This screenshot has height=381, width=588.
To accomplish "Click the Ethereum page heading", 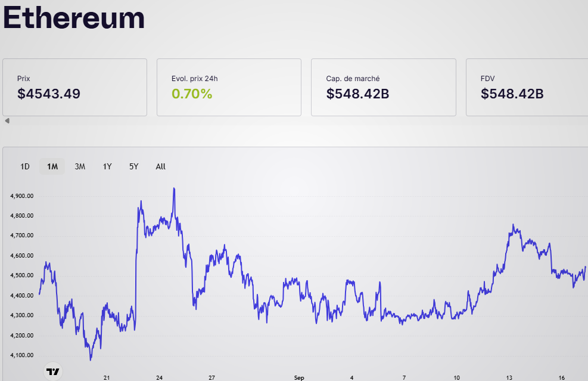I will (x=74, y=18).
